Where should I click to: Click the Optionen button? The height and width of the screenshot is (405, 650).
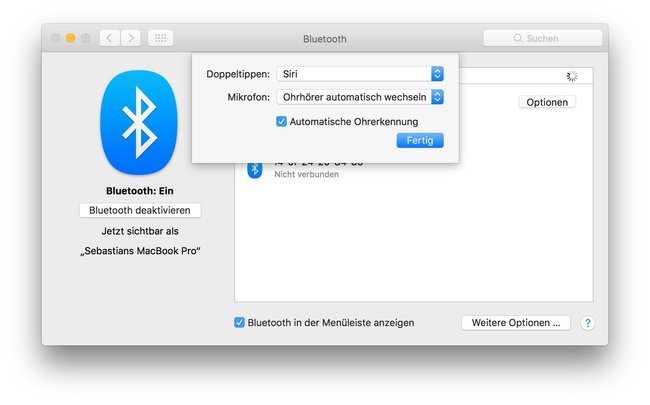547,102
